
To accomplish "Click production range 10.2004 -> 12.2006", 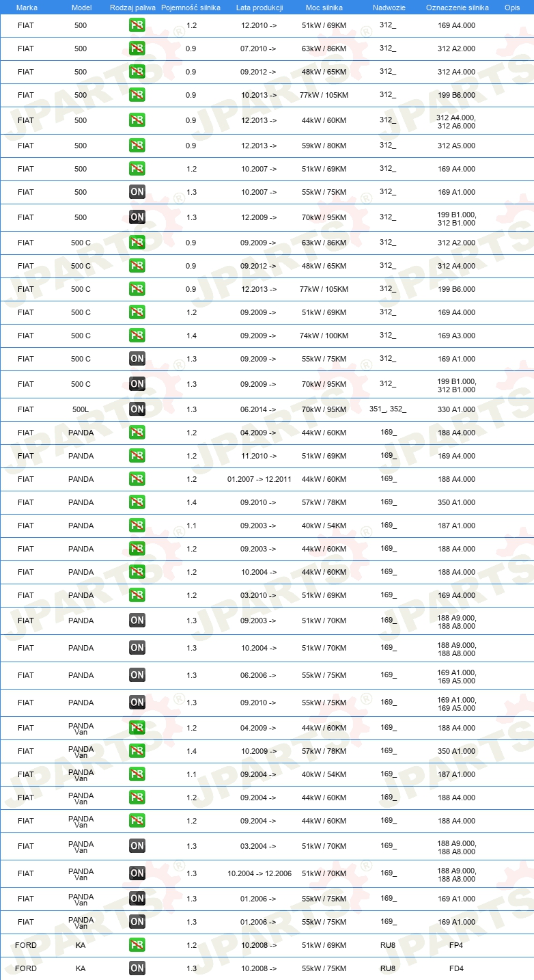I will [259, 873].
